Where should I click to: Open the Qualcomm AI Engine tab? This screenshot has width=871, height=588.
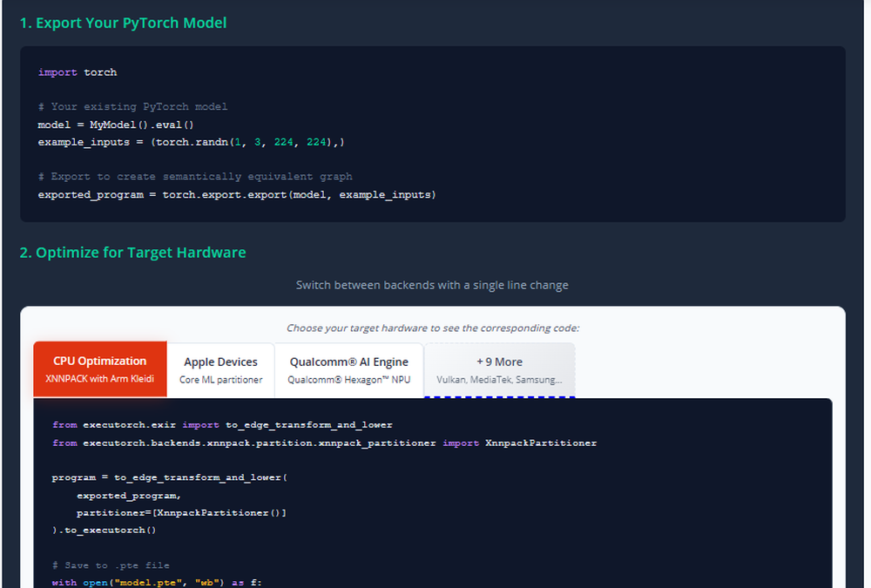coord(349,370)
